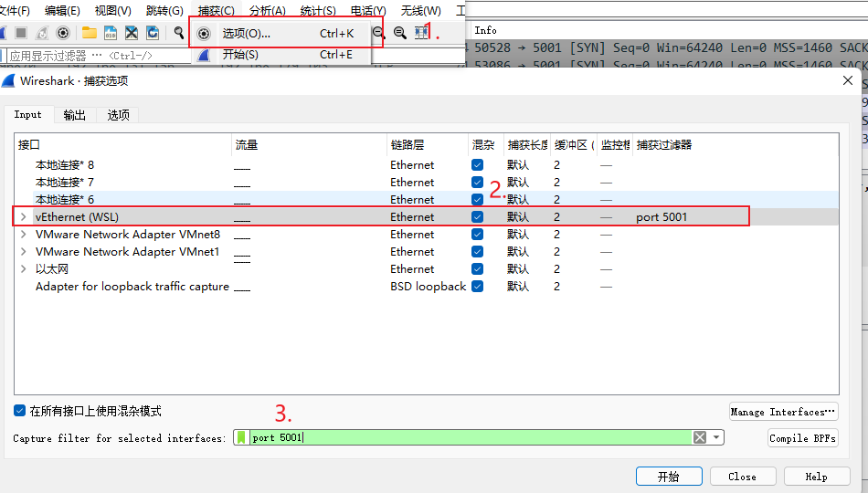The height and width of the screenshot is (493, 868).
Task: Click the 开始 button to start capture
Action: tap(669, 477)
